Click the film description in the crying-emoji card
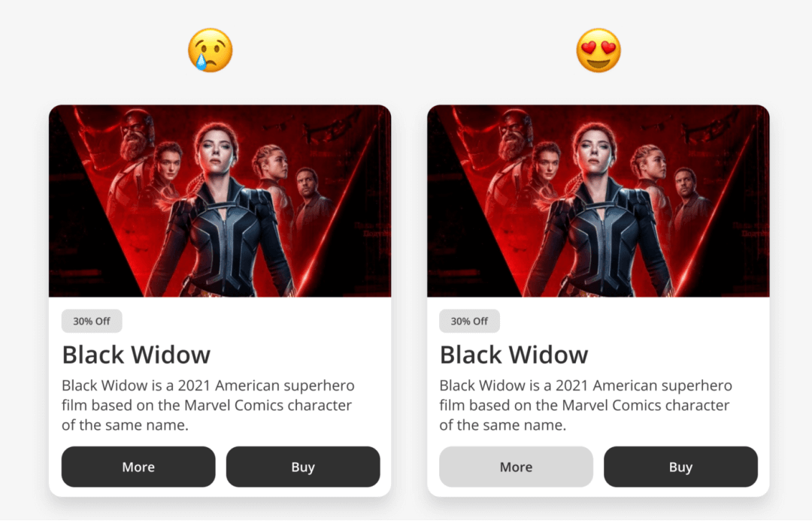This screenshot has width=812, height=526. 208,405
